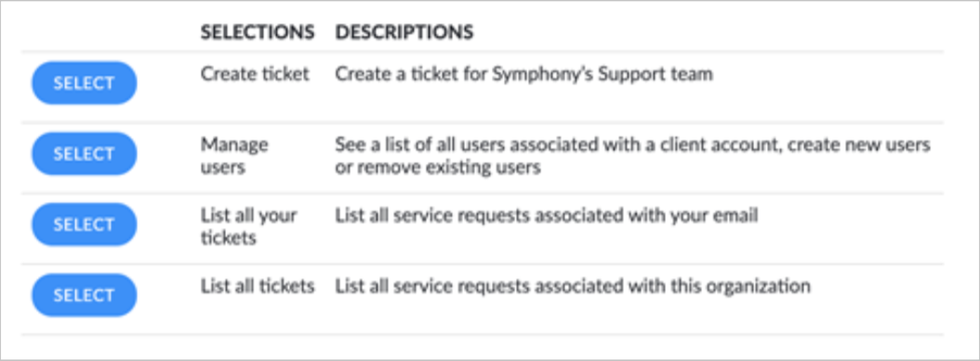
Task: Click the List all tickets selection label
Action: 258,287
